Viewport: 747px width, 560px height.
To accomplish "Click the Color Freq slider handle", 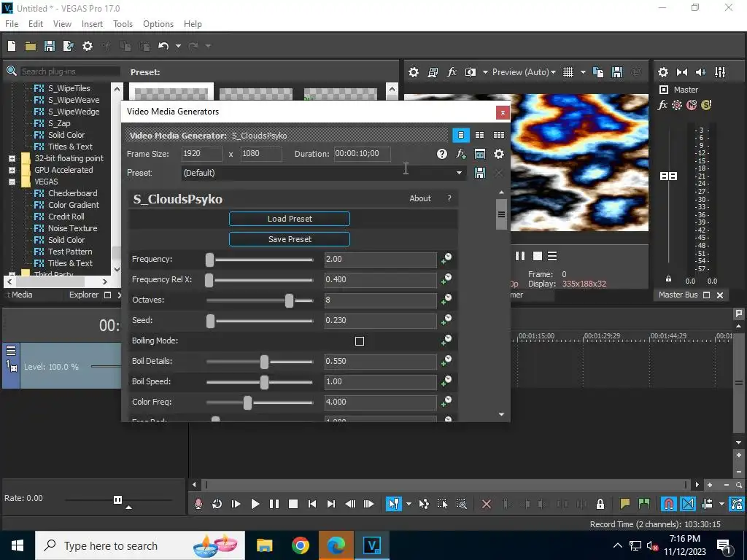I will tap(247, 402).
